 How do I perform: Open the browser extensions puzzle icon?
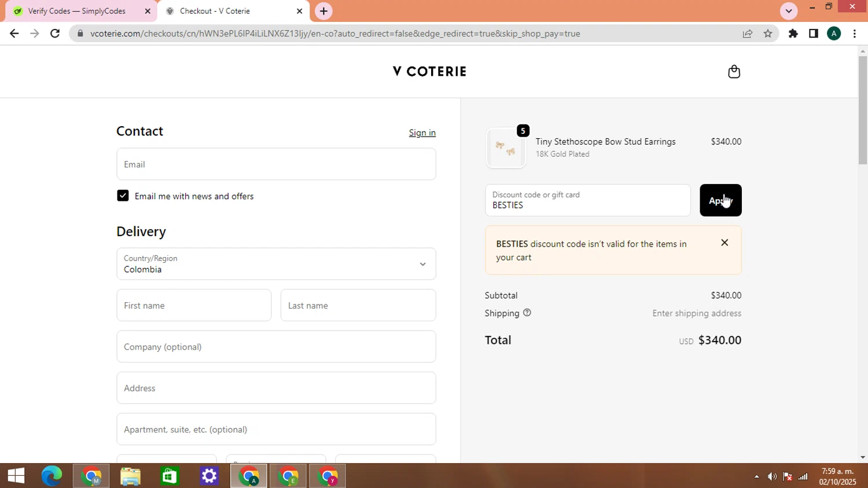(793, 34)
